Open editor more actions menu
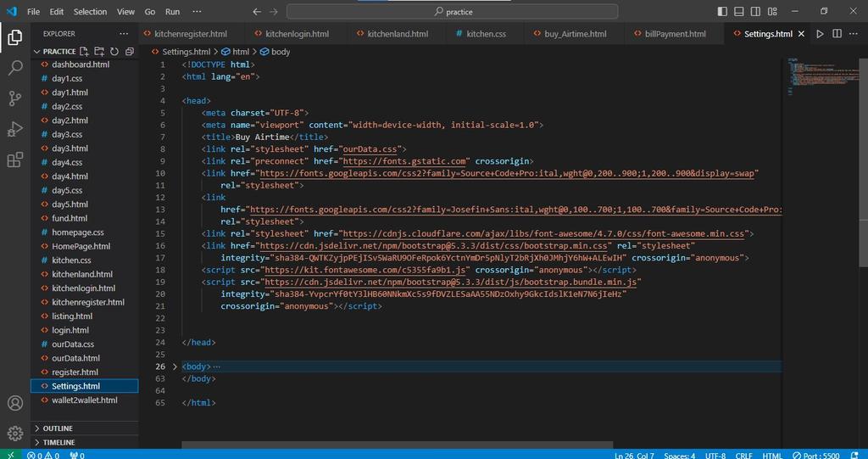 coord(854,34)
